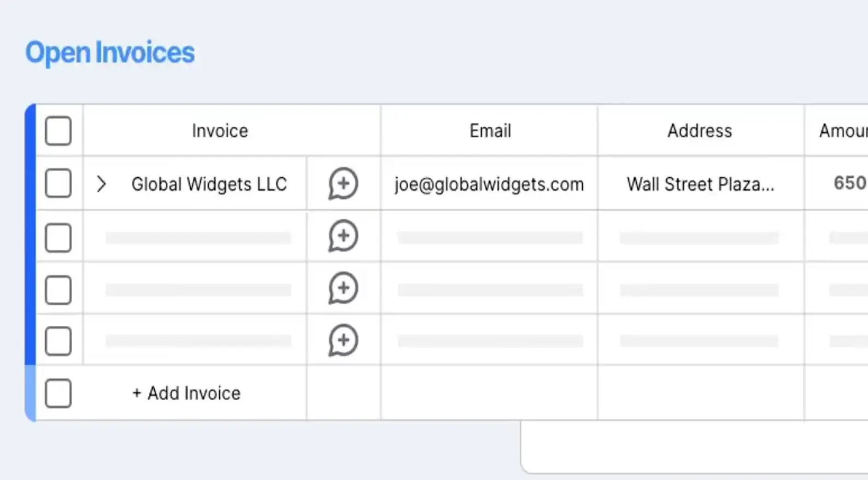Tick the select-all checkbox in header
This screenshot has width=868, height=480.
(58, 131)
